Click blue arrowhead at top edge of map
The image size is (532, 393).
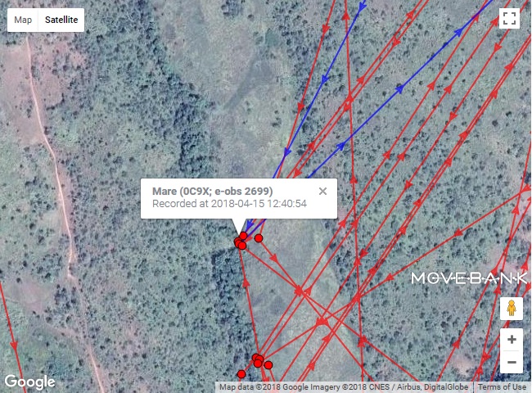click(363, 5)
